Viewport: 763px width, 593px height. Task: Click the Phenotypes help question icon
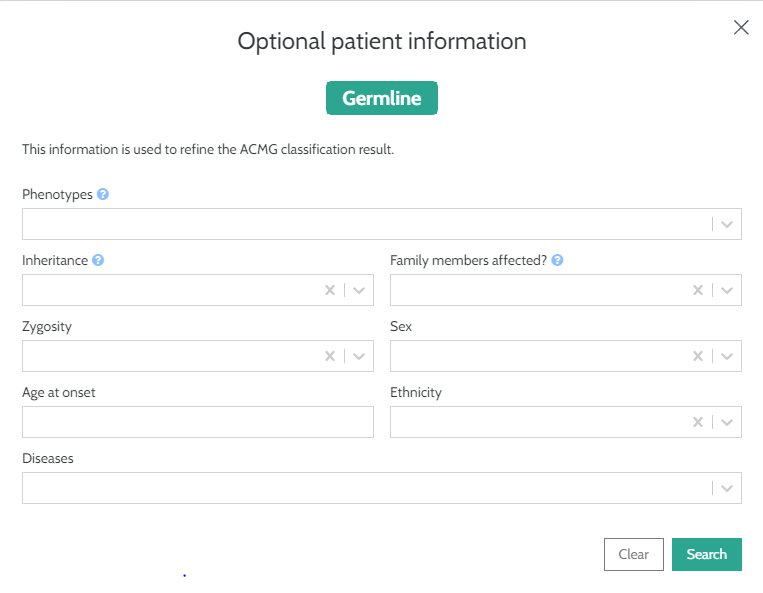click(103, 194)
